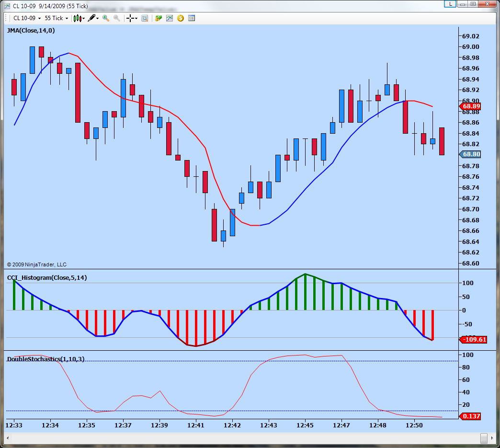The width and height of the screenshot is (500, 448).
Task: Click the 12:33 time axis label
Action: tap(14, 425)
